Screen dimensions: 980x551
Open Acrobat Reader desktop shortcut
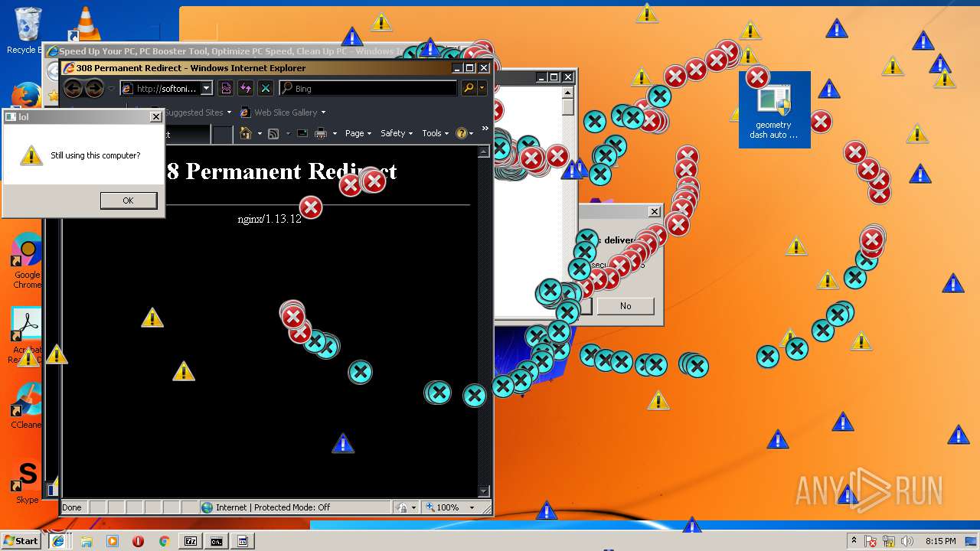pos(27,335)
